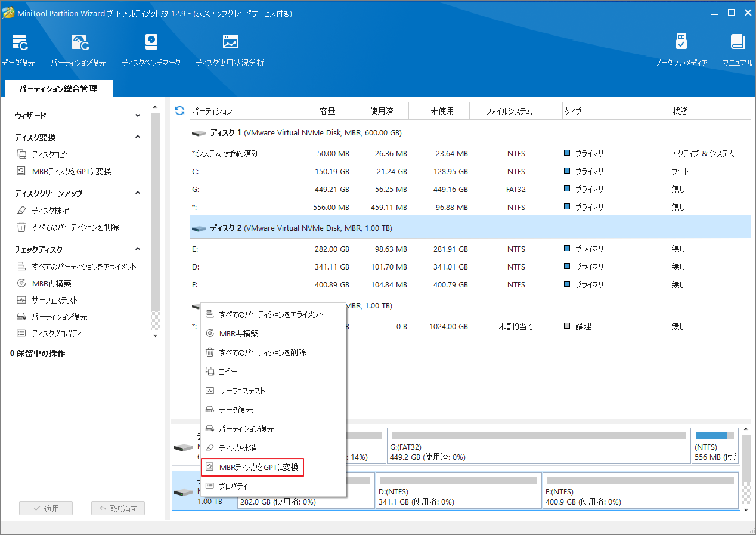The image size is (756, 535).
Task: Select the 556.00 MB partition row
Action: [x=470, y=207]
